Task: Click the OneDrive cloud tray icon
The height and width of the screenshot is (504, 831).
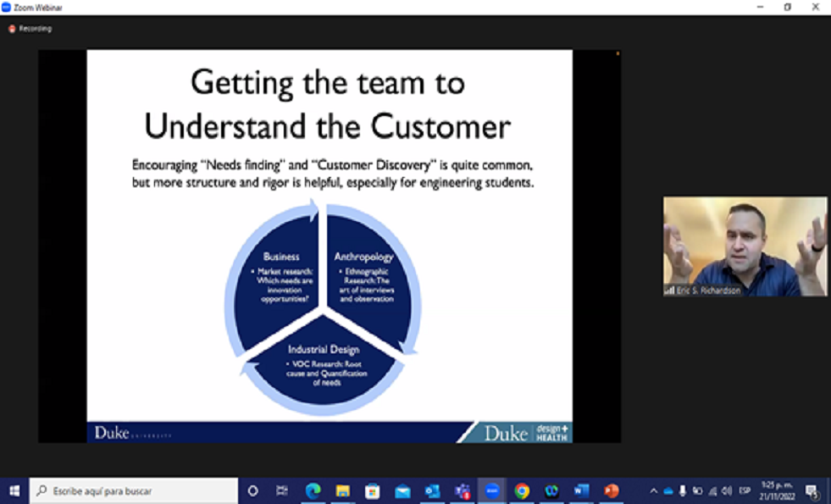Action: [x=668, y=490]
